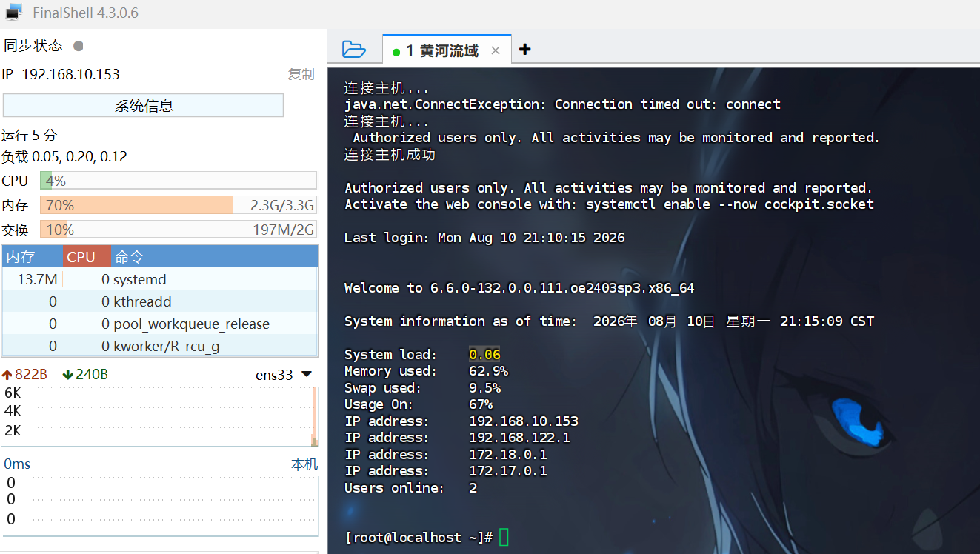Open the 系统信息 system info panel

[x=144, y=105]
